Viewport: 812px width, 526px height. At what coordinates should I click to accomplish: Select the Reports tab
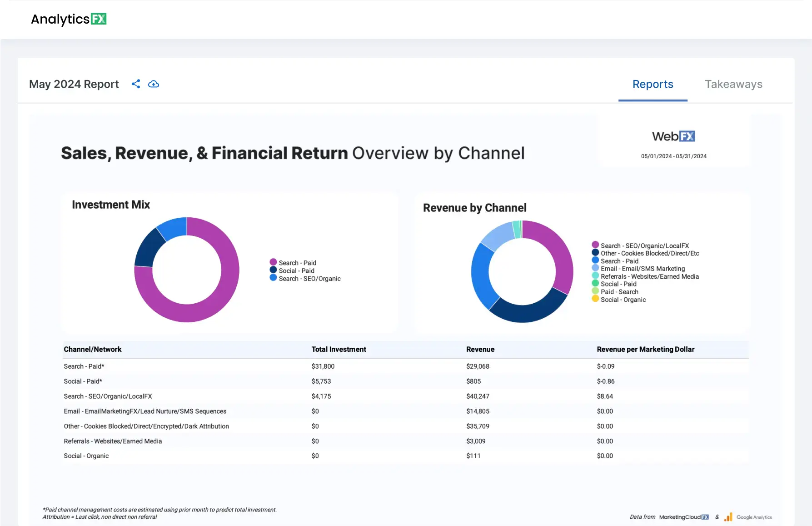click(653, 85)
